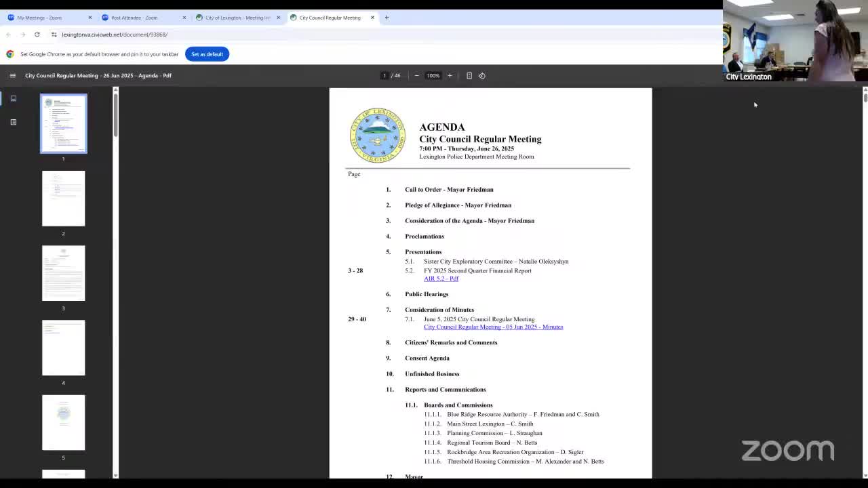
Task: Click 'Reports and Communications' item
Action: (446, 390)
